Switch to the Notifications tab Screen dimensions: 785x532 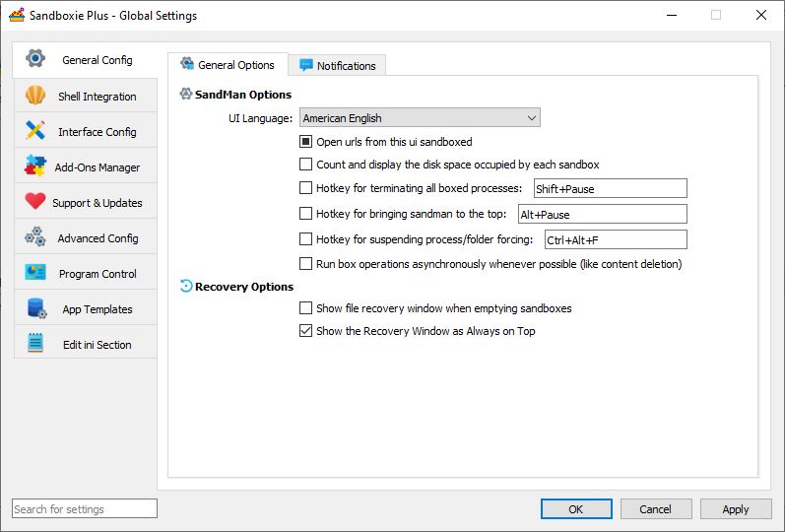[x=337, y=65]
